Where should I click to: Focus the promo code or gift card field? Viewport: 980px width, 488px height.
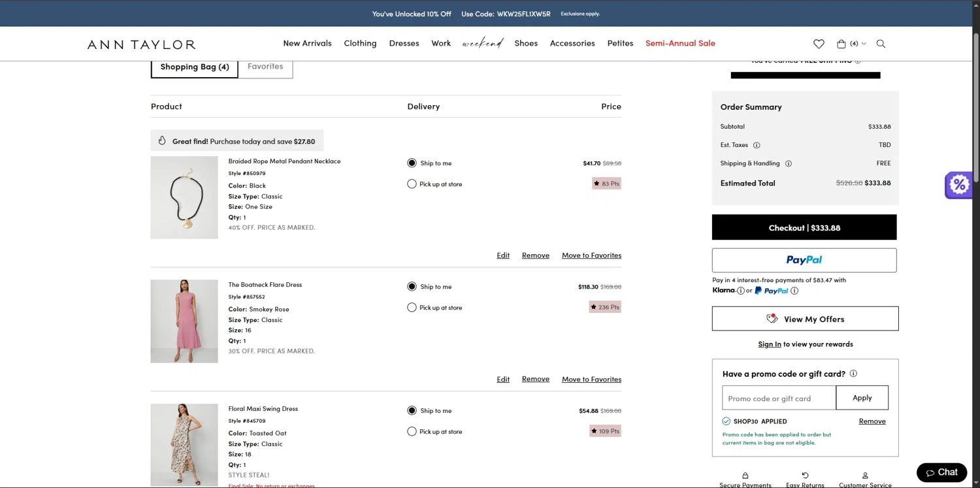(779, 398)
